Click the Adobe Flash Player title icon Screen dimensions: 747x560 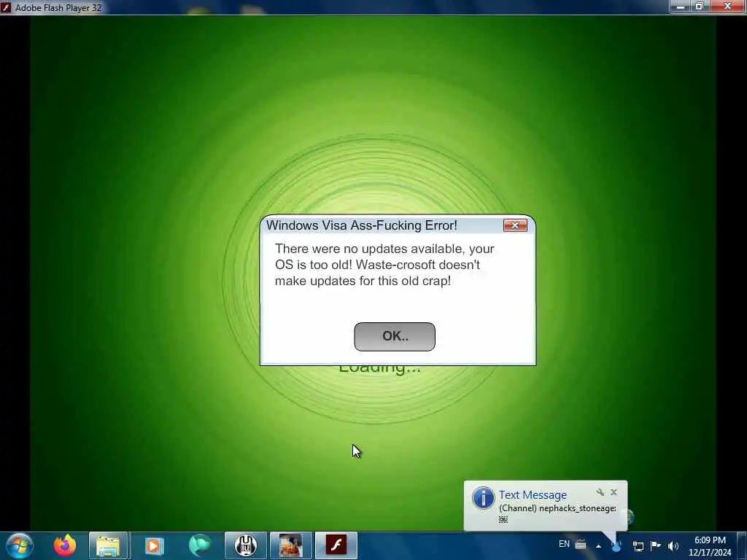6,7
